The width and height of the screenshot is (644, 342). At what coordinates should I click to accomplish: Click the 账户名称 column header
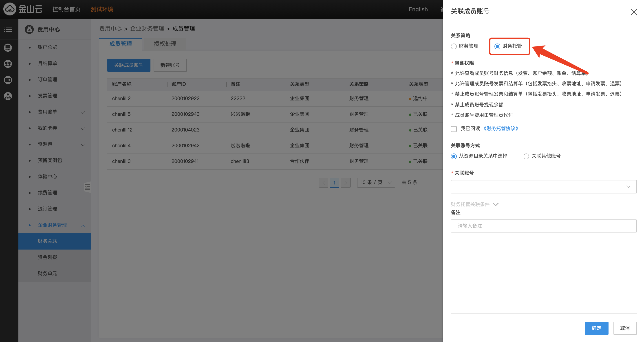click(122, 84)
